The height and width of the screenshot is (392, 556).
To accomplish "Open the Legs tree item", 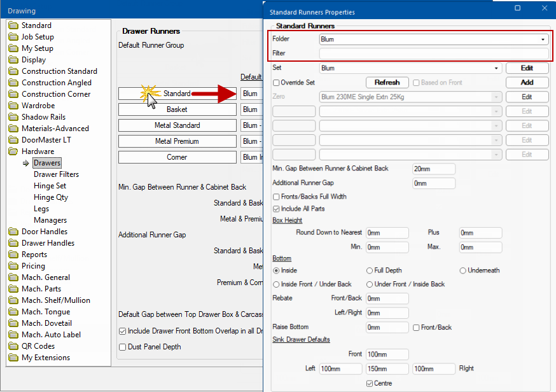I will click(41, 209).
